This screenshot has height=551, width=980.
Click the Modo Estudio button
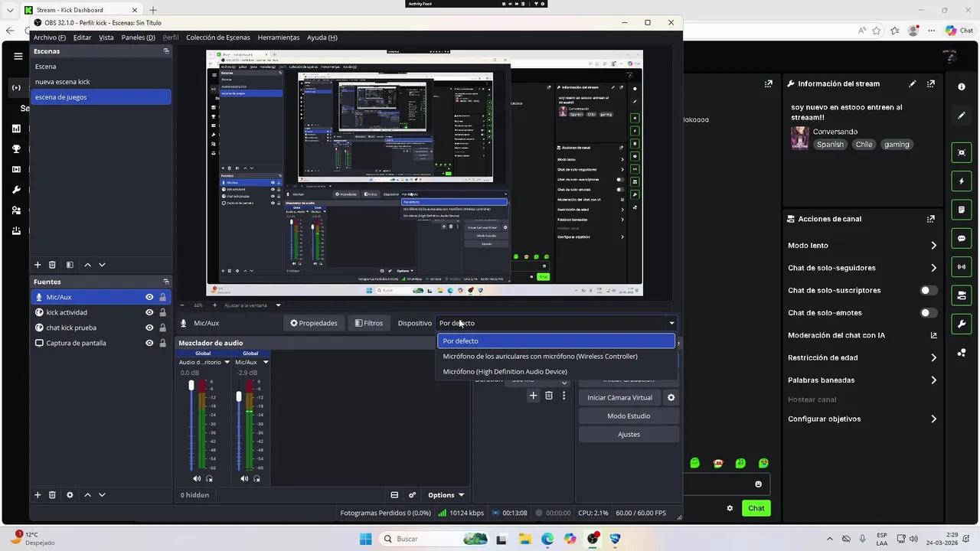[x=629, y=416]
